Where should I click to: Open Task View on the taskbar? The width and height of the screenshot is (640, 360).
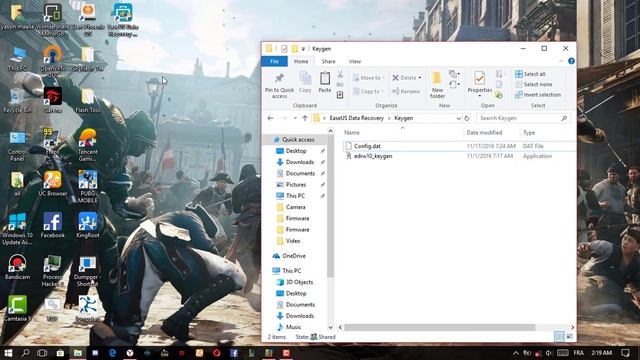(x=42, y=353)
